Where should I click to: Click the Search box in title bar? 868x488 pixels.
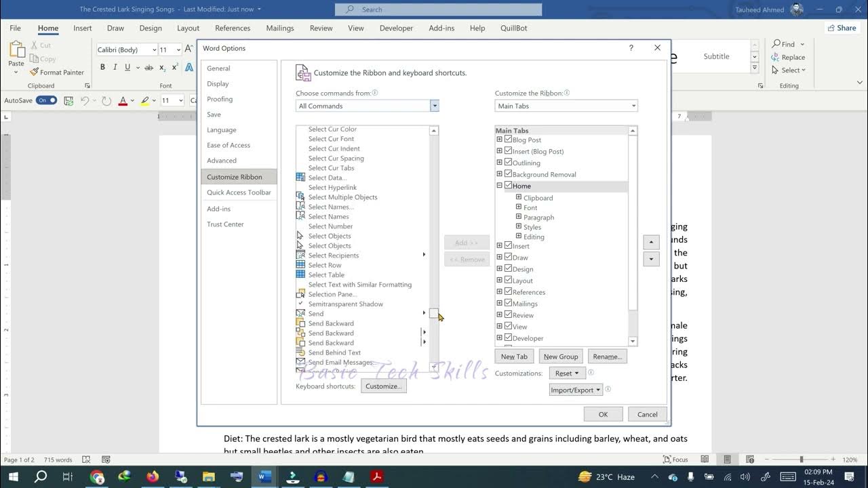tap(438, 9)
